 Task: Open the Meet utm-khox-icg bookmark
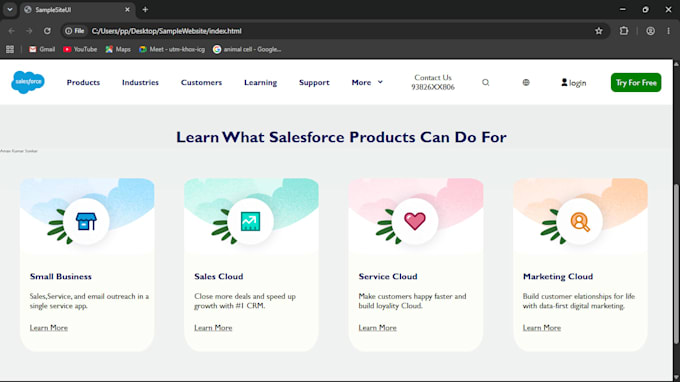172,49
